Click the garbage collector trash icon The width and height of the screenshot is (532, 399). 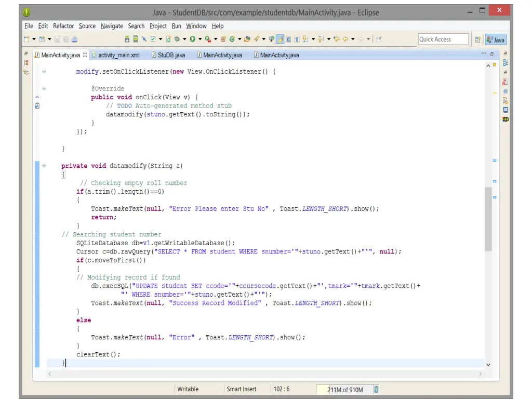(376, 389)
